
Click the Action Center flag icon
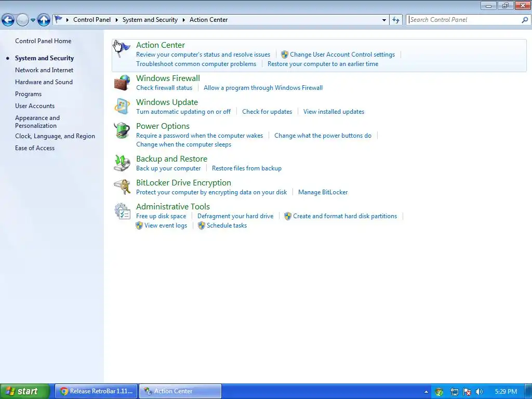122,49
